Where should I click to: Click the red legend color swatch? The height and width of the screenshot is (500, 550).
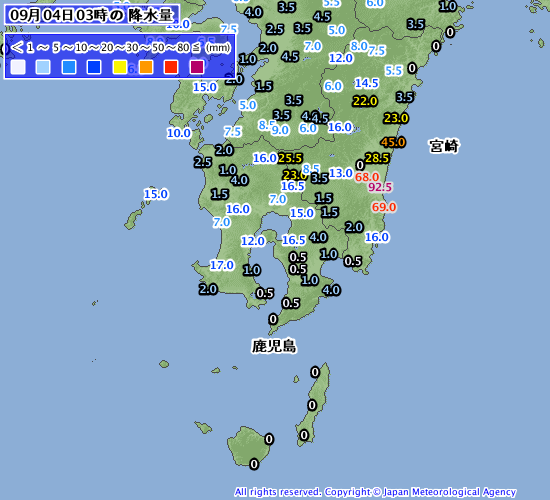pos(171,67)
